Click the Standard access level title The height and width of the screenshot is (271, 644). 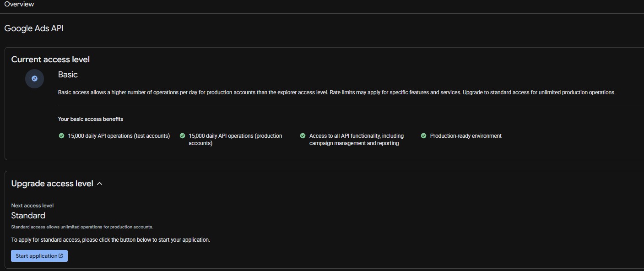pos(28,216)
